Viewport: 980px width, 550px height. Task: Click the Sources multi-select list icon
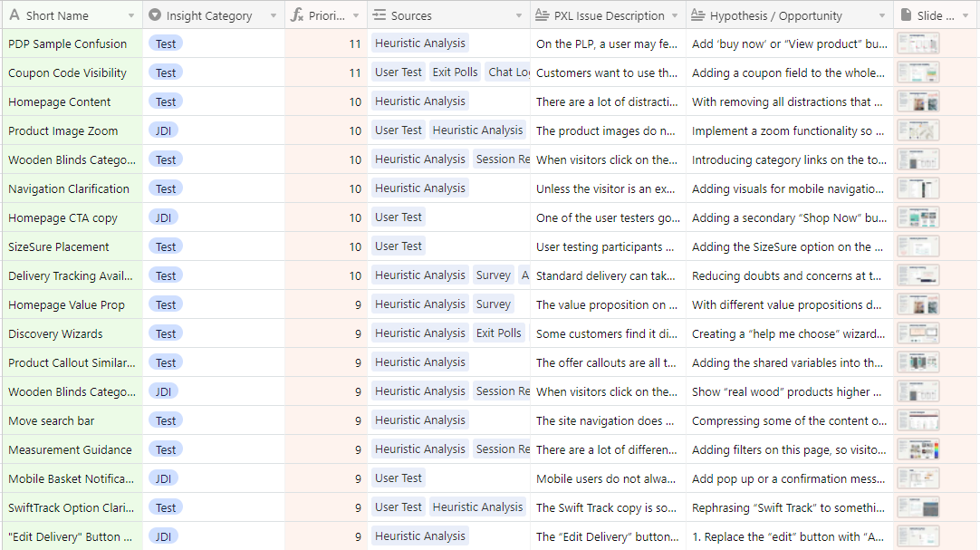tap(380, 15)
